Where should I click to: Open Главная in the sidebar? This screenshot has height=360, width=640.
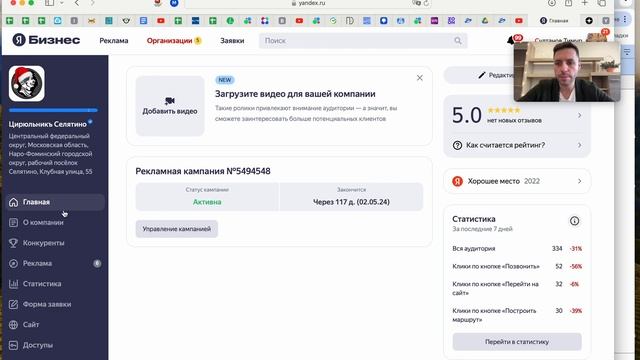click(56, 202)
